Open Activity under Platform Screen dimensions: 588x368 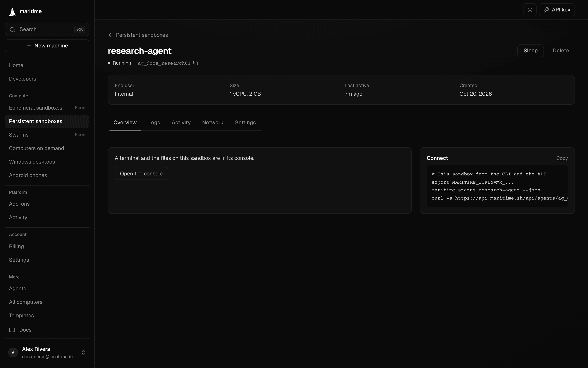pos(47,217)
